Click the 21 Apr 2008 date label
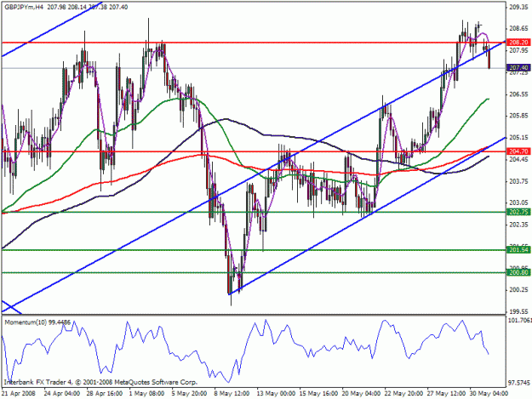Image resolution: width=532 pixels, height=399 pixels. point(19,394)
